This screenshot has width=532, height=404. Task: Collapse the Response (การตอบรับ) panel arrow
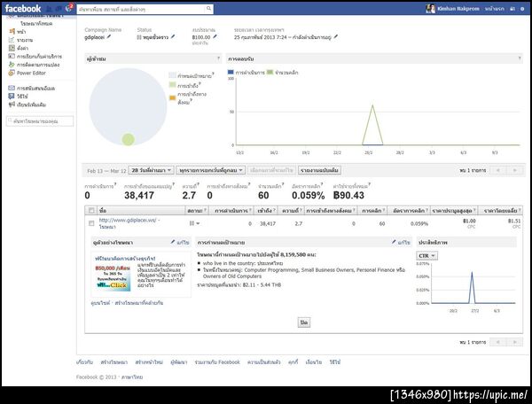coord(520,58)
